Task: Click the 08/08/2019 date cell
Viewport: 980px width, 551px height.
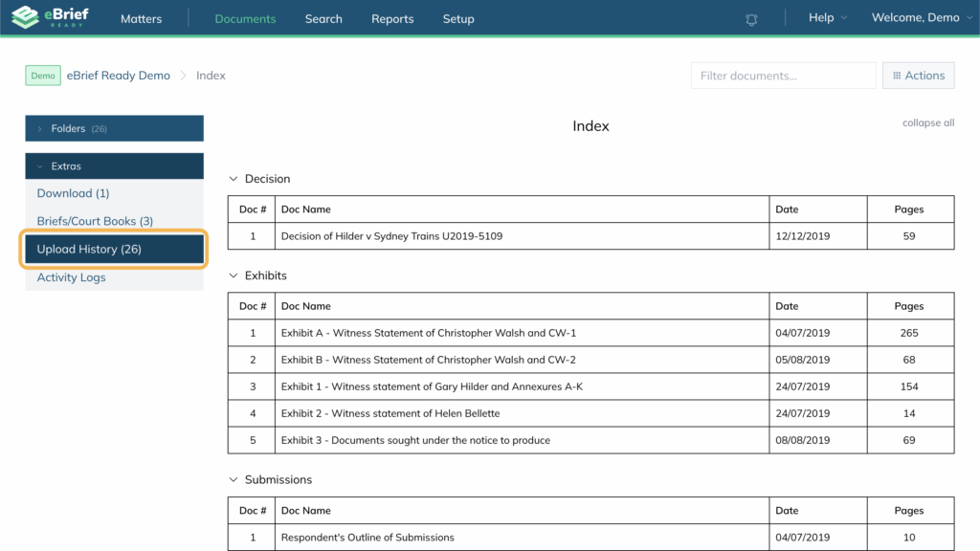Action: (x=818, y=440)
